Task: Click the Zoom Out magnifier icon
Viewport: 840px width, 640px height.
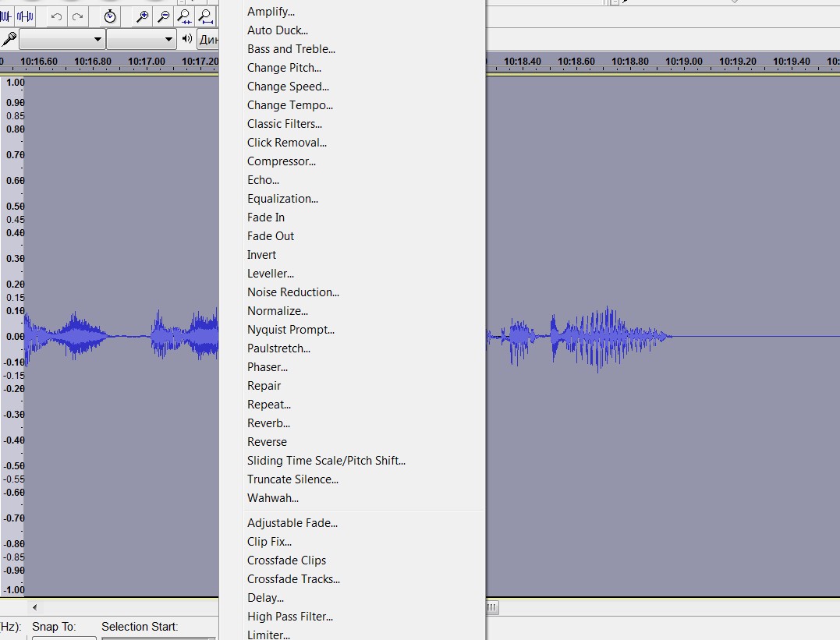Action: 163,16
